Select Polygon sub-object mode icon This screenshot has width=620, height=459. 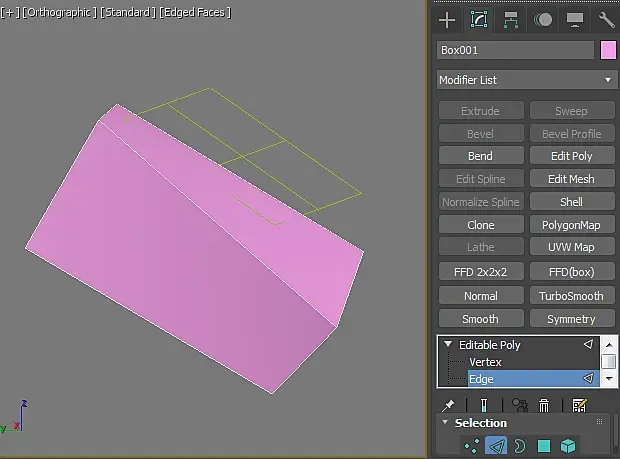click(544, 446)
